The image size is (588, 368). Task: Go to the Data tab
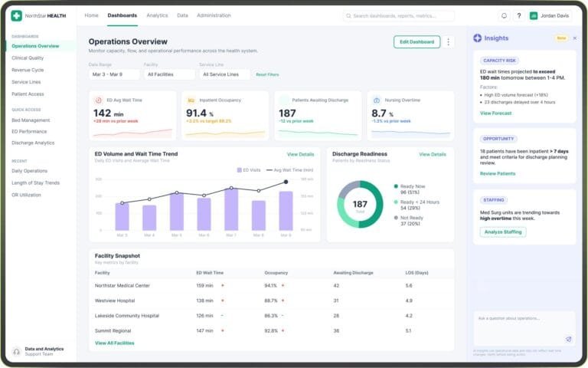(x=182, y=15)
